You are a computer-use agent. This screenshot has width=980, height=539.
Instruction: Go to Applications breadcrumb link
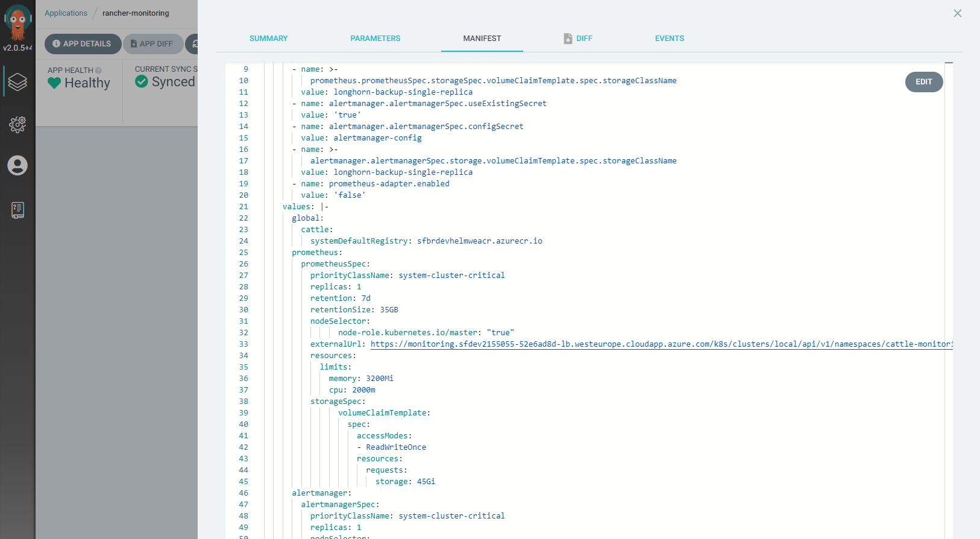66,13
